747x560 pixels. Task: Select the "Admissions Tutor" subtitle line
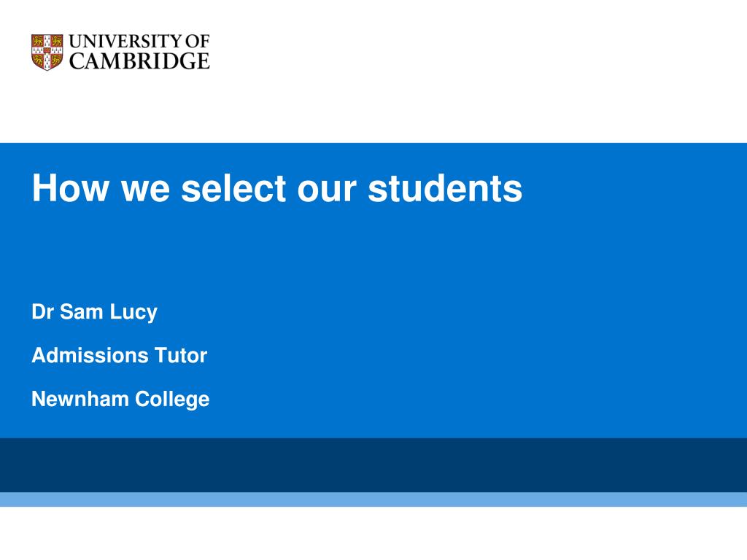[119, 355]
